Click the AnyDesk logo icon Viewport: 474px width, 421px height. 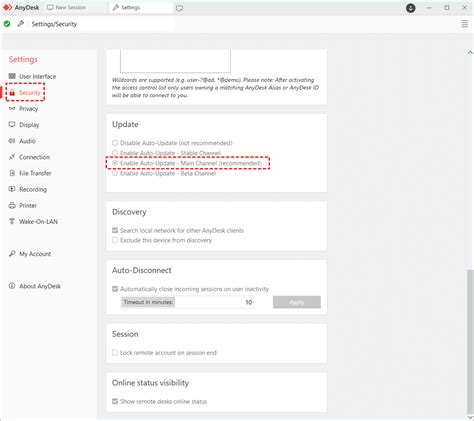pos(7,7)
